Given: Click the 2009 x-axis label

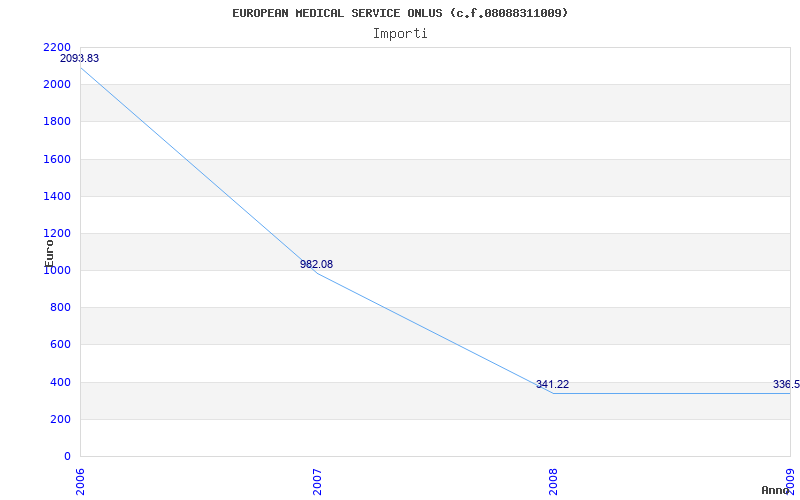Looking at the screenshot, I should point(790,482).
